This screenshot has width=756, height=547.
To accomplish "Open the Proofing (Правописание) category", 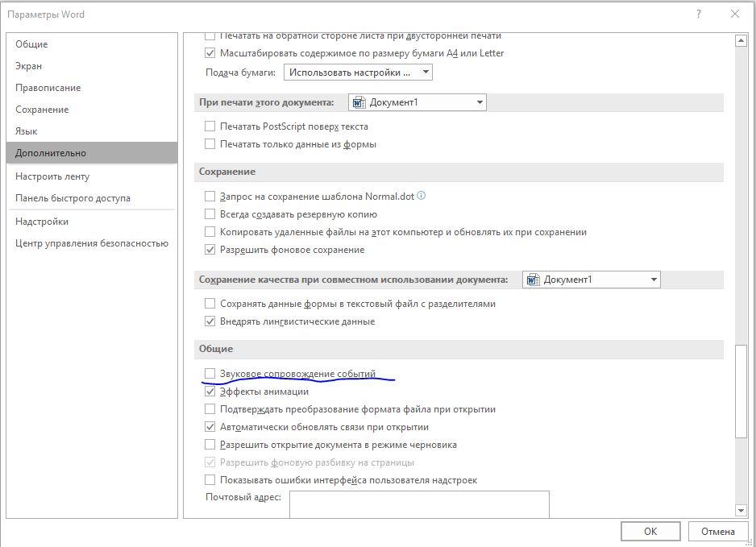I will point(92,88).
